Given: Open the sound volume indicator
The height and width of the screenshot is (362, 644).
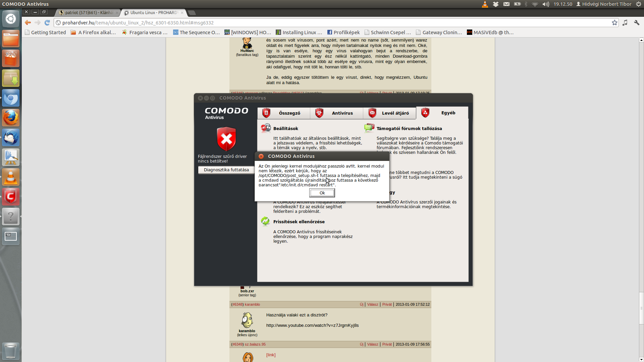Looking at the screenshot, I should pyautogui.click(x=546, y=4).
